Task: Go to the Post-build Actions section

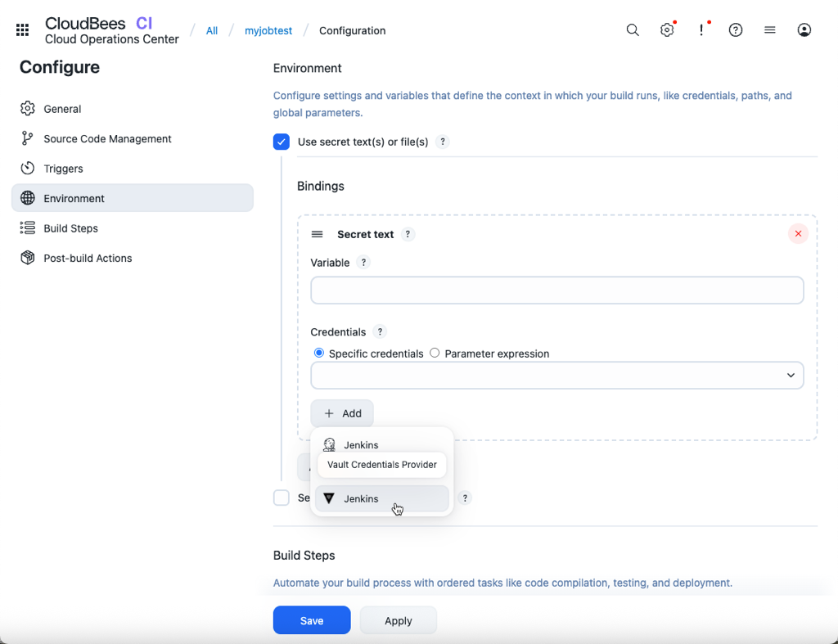Action: click(x=132, y=258)
